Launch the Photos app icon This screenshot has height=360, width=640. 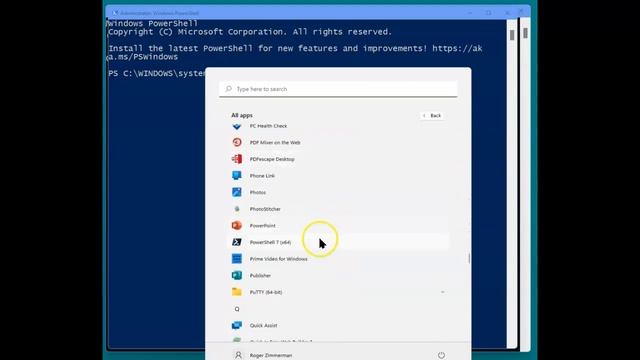pyautogui.click(x=237, y=192)
